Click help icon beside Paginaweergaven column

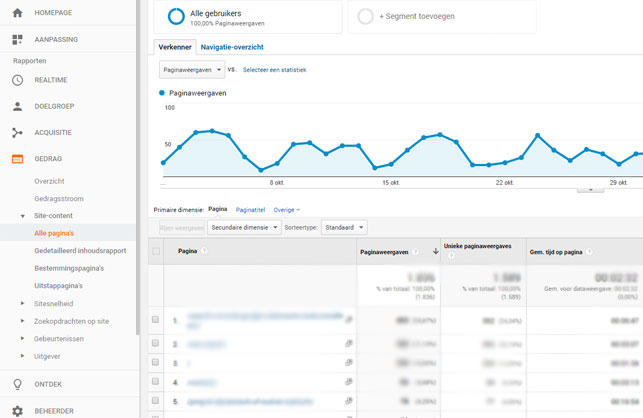tap(415, 252)
